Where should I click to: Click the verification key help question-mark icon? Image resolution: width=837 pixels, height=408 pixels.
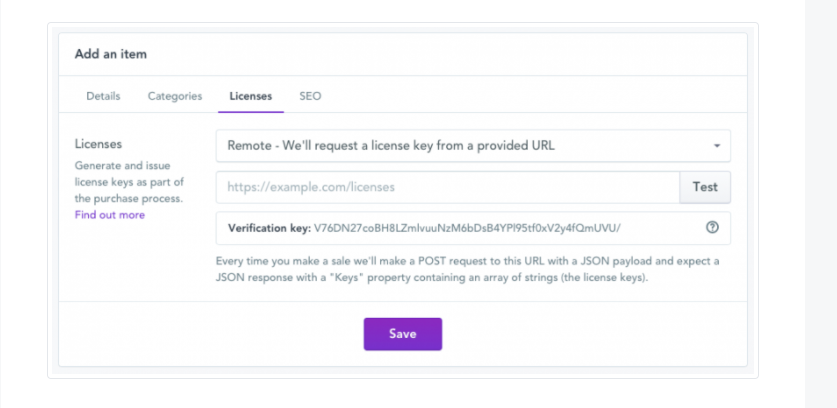pos(712,227)
